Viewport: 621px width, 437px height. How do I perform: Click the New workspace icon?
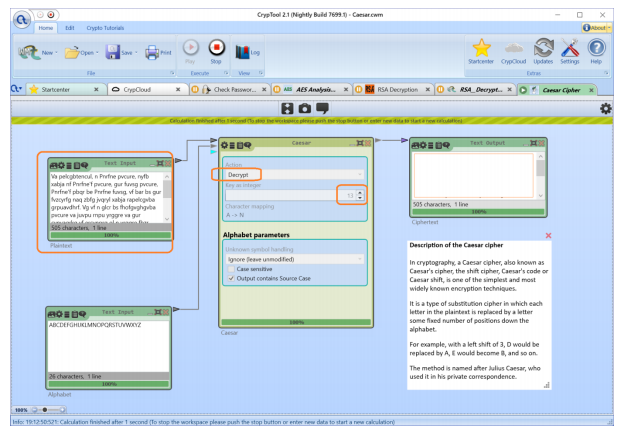pyautogui.click(x=29, y=52)
